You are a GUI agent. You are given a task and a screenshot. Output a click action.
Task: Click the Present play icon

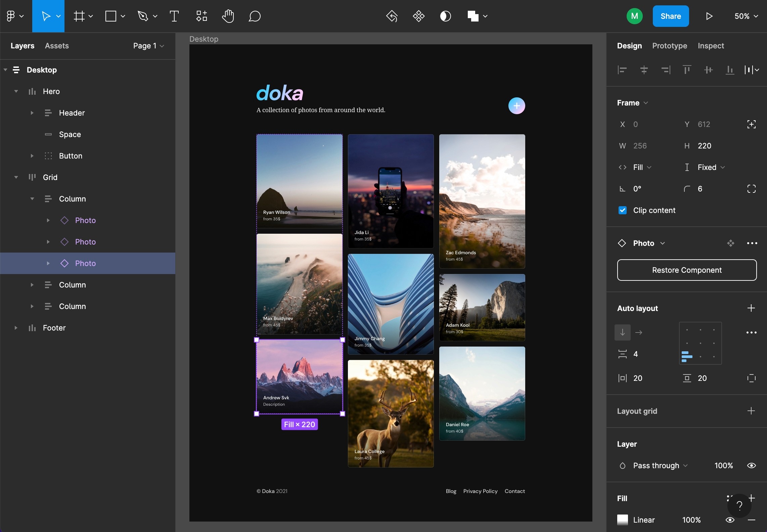[709, 16]
